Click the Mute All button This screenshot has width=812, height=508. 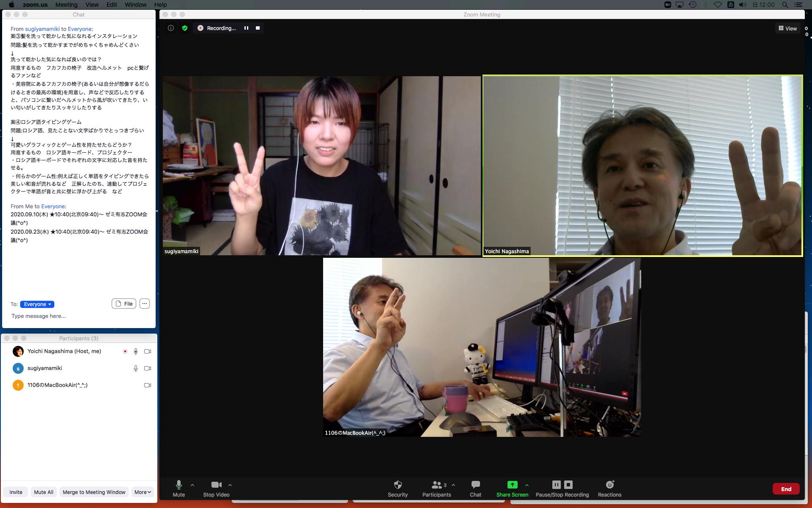click(x=44, y=492)
